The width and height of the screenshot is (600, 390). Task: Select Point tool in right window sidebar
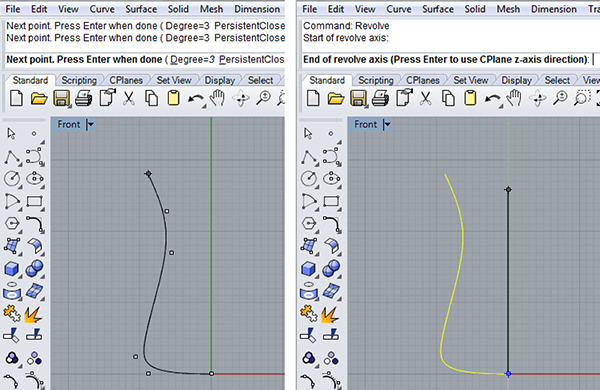(331, 134)
